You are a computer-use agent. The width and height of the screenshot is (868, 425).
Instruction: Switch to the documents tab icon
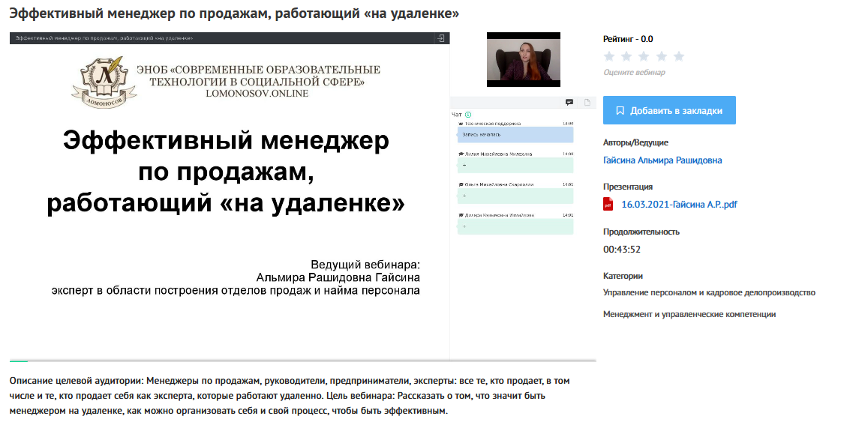tap(587, 102)
